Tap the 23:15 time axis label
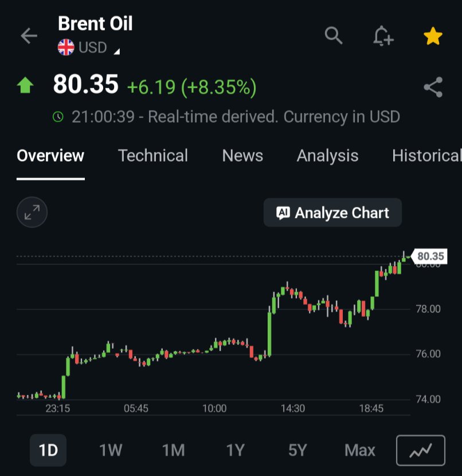 coord(58,408)
